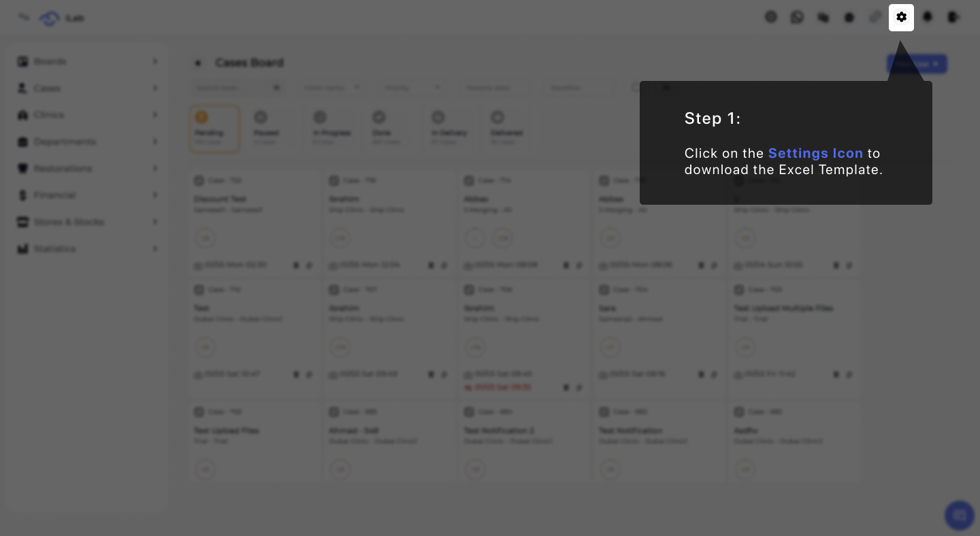
Task: Expand the Clinics sidebar chevron
Action: 155,115
